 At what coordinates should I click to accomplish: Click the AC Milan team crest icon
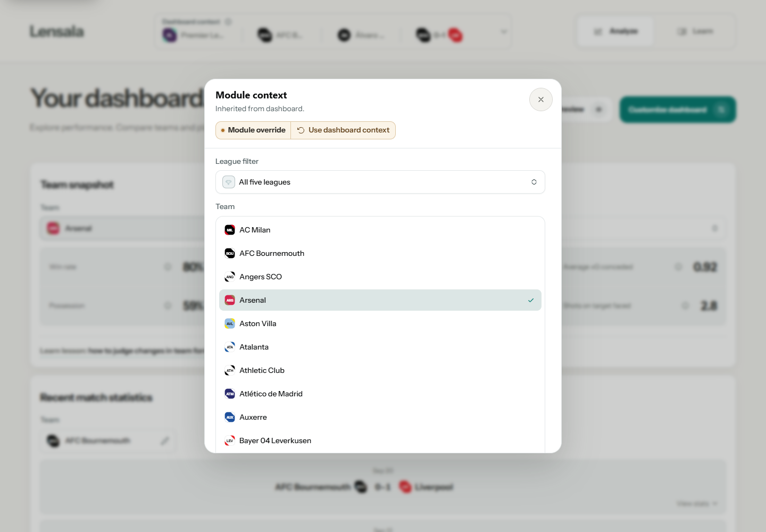pyautogui.click(x=230, y=230)
